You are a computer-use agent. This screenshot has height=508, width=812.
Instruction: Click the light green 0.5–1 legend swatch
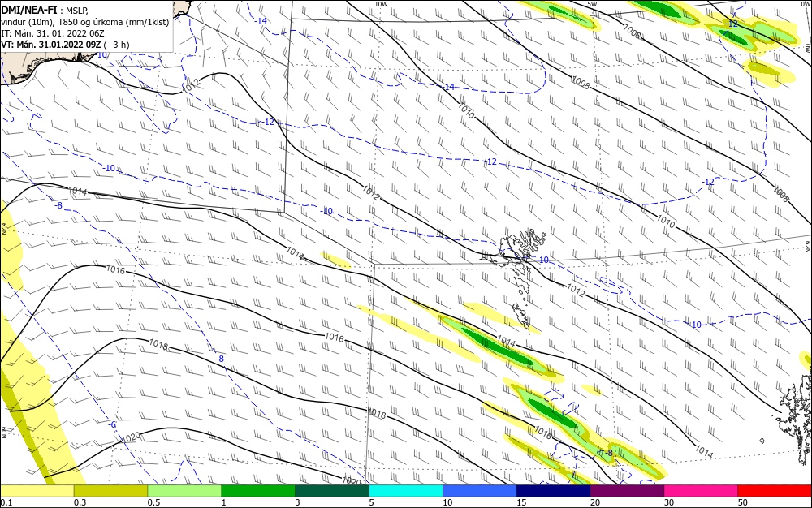click(184, 491)
